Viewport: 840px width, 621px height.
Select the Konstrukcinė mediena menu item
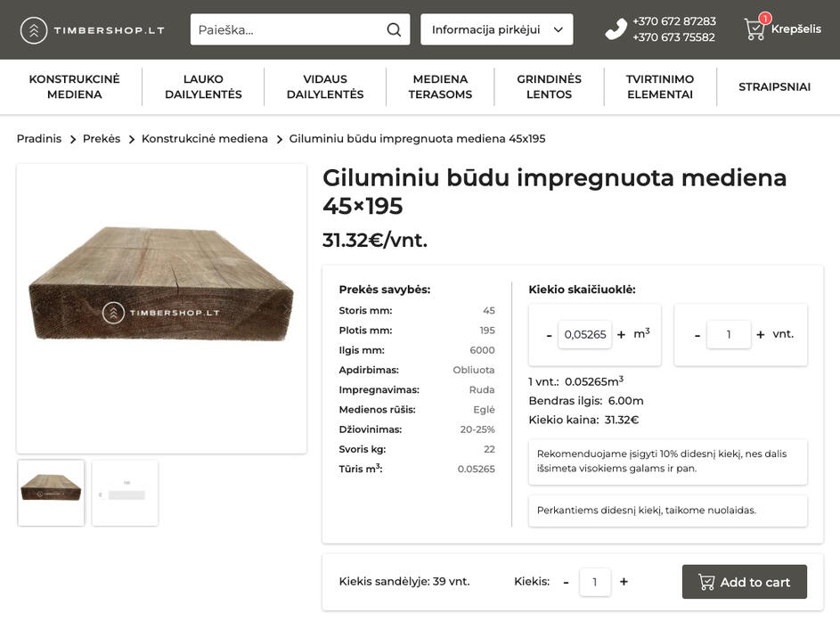coord(75,86)
